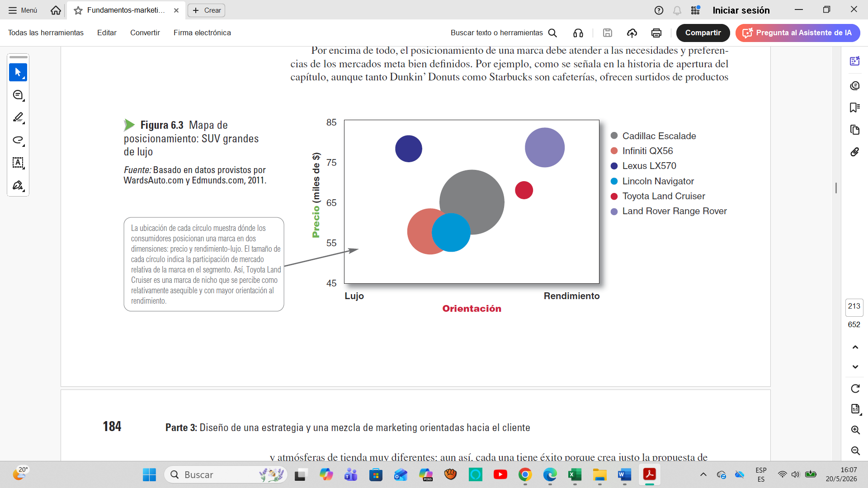The image size is (868, 488).
Task: Expand the system tray hidden icons chevron
Action: coord(703,474)
